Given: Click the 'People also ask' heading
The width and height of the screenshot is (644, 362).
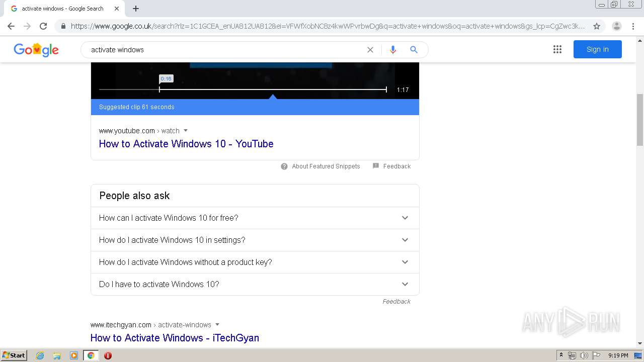Looking at the screenshot, I should [134, 196].
